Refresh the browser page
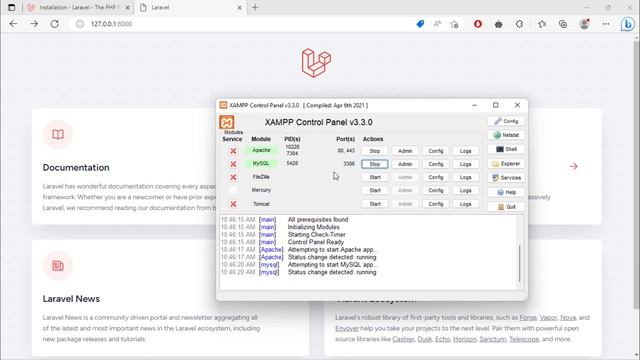The height and width of the screenshot is (360, 640). pos(54,24)
